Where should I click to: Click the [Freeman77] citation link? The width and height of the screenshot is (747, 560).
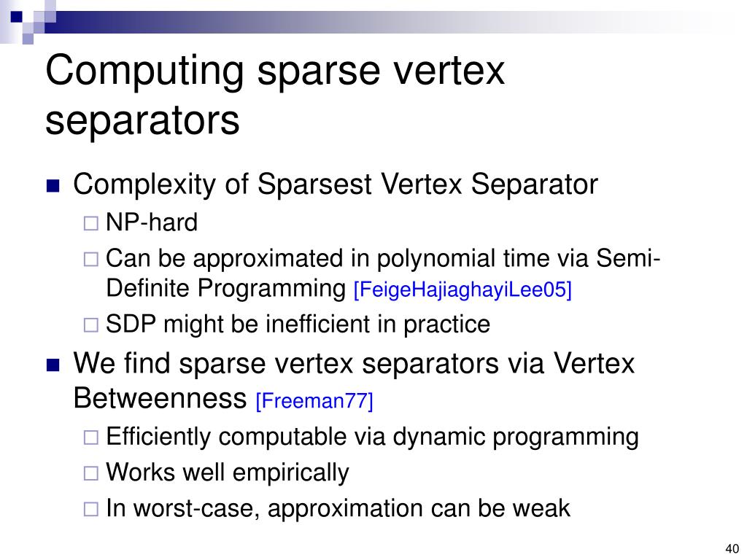point(314,400)
